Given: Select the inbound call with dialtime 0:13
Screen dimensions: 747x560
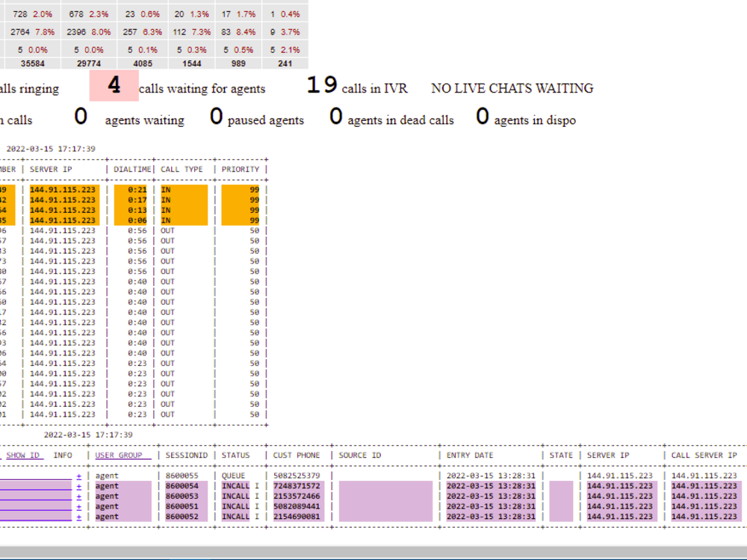Looking at the screenshot, I should (x=130, y=210).
